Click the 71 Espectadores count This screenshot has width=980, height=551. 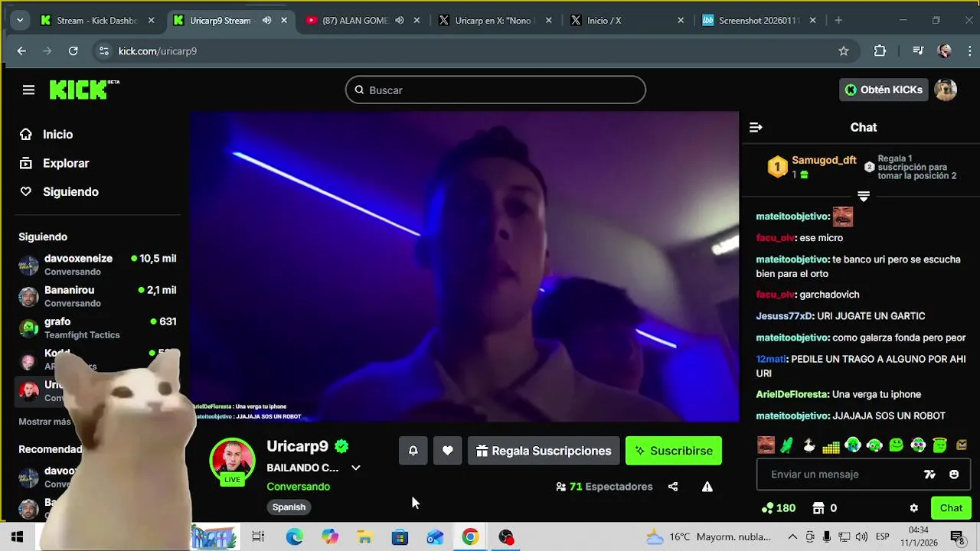604,487
